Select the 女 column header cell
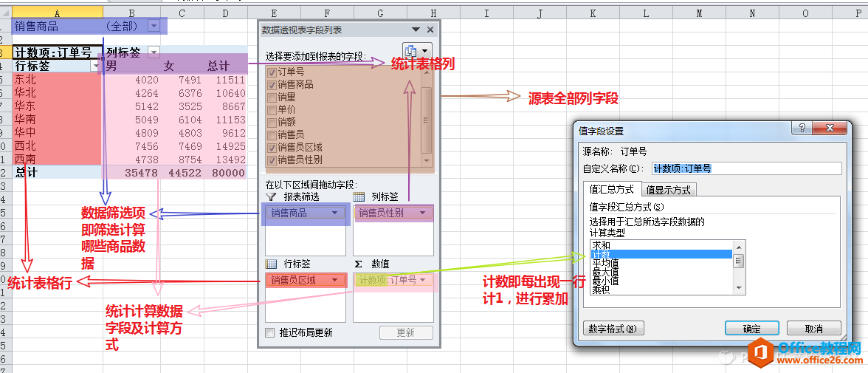Screen dimensions: 868x373 183,66
